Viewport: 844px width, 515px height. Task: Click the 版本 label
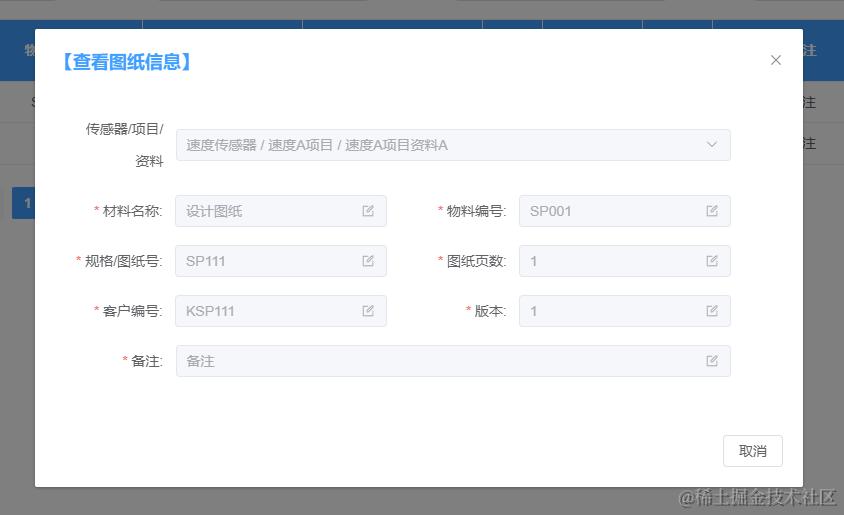point(490,311)
